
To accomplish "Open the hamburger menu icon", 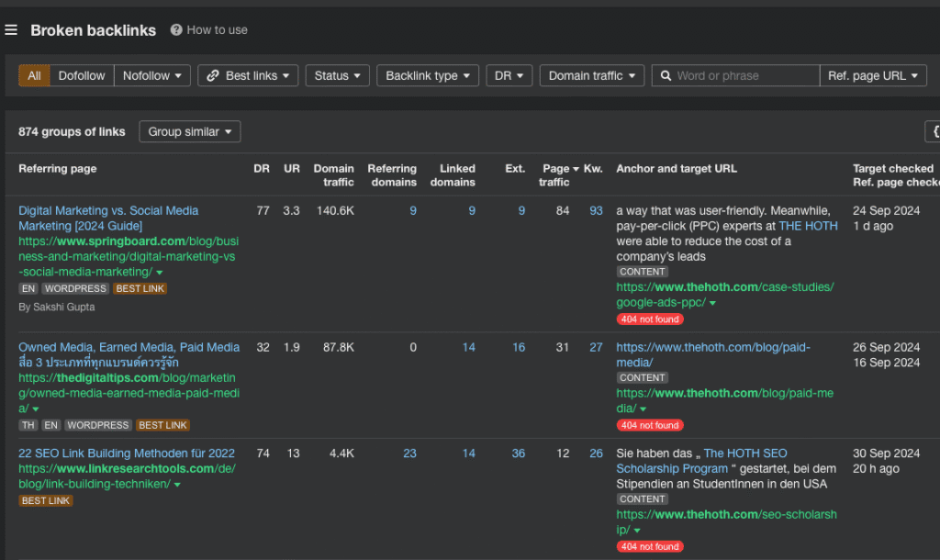I will tap(11, 30).
